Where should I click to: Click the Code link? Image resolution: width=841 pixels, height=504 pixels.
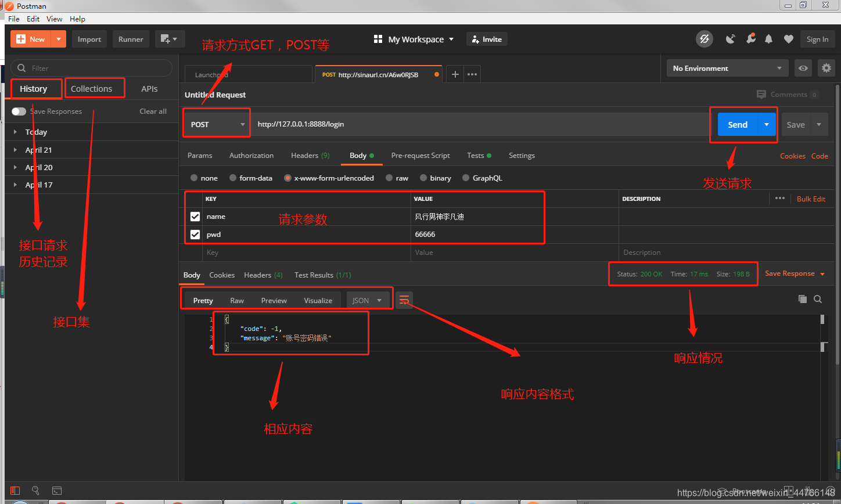click(x=820, y=156)
